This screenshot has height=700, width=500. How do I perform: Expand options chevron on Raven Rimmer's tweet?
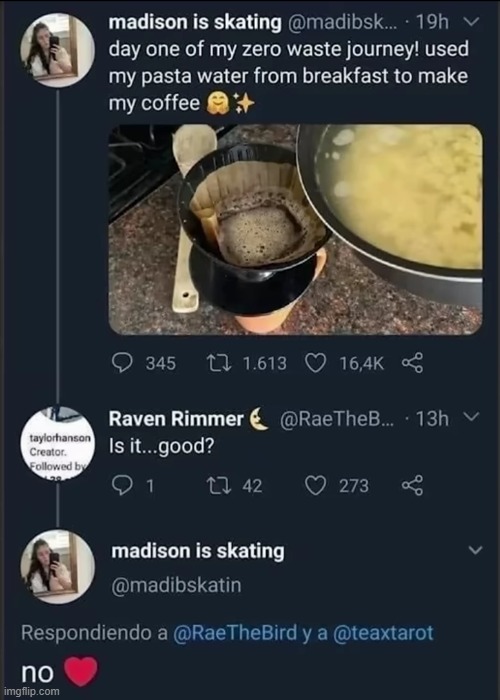472,417
